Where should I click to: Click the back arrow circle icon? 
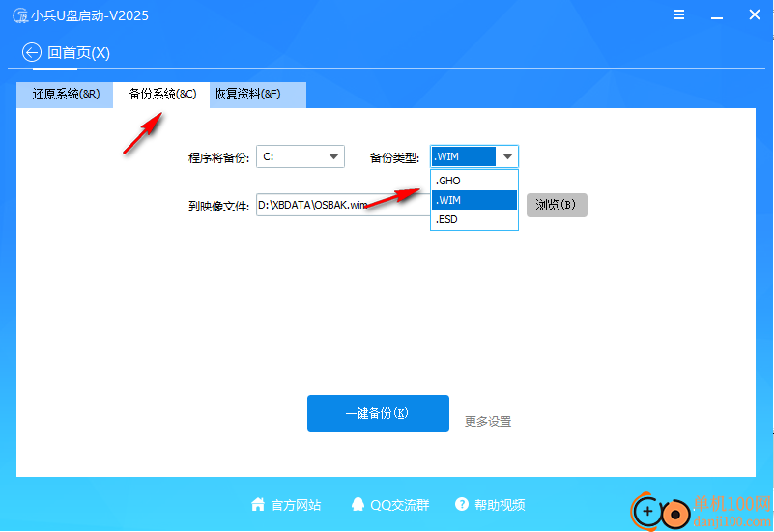point(32,52)
